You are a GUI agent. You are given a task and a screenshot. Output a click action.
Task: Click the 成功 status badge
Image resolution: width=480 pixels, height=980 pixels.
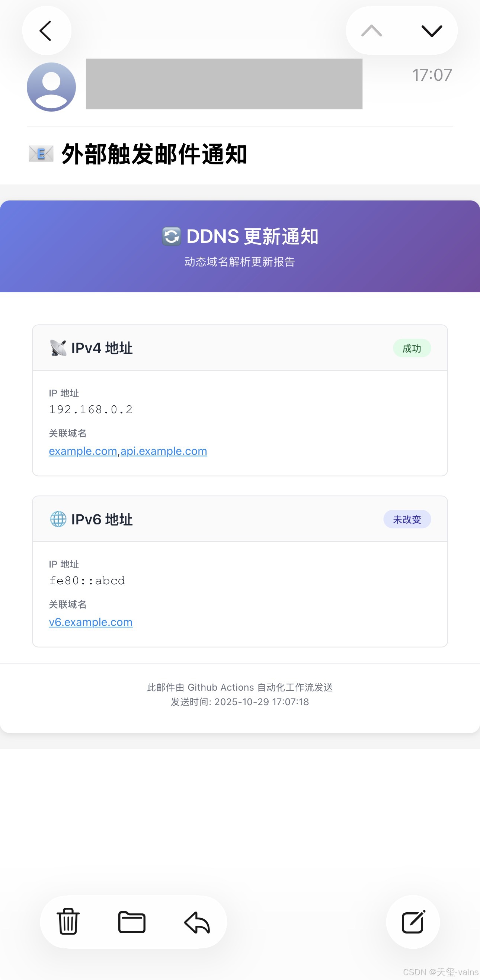(412, 348)
